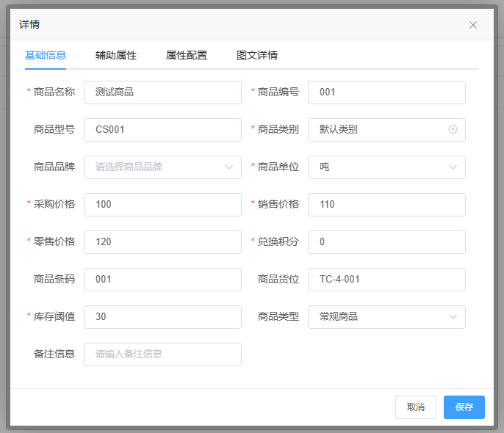Focus the 采购价格 input with 100

tap(162, 205)
